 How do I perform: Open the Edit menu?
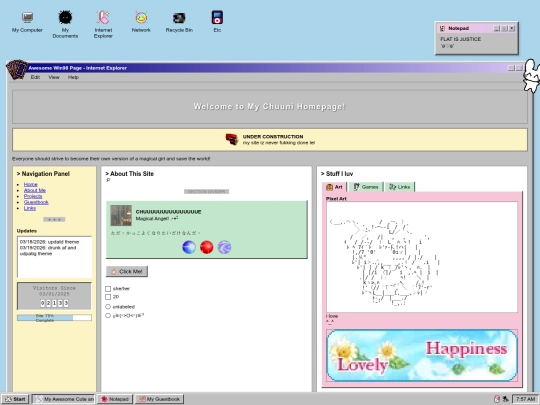tap(35, 77)
